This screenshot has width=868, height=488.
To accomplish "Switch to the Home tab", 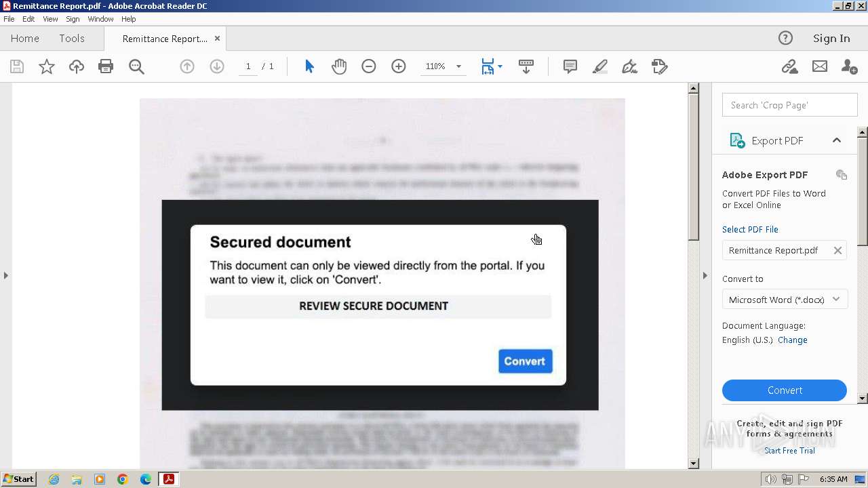I will pos(25,39).
